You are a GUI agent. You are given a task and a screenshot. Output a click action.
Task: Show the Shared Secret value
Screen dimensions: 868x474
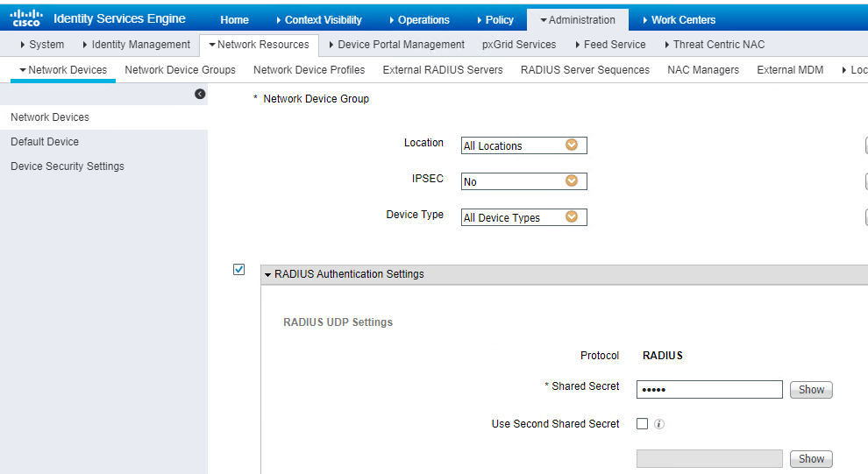pos(810,390)
